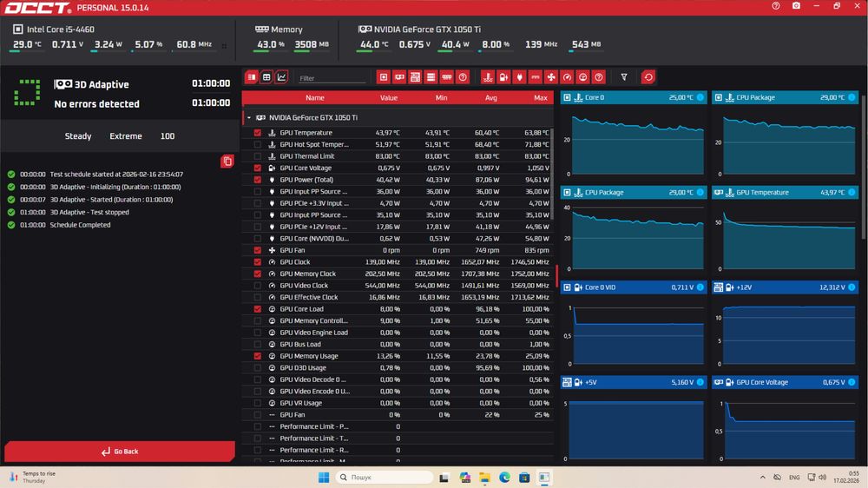The image size is (868, 488).
Task: Show power sensors only
Action: point(519,77)
